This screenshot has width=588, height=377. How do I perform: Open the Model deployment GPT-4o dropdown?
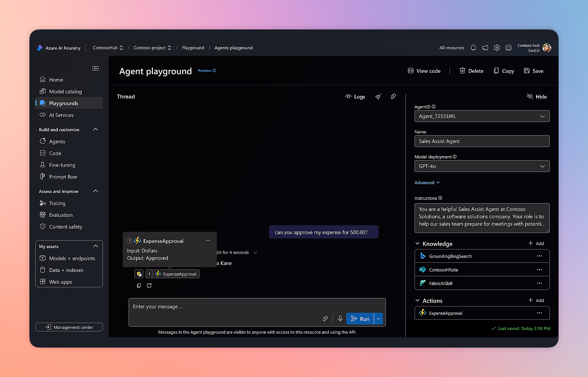(482, 166)
